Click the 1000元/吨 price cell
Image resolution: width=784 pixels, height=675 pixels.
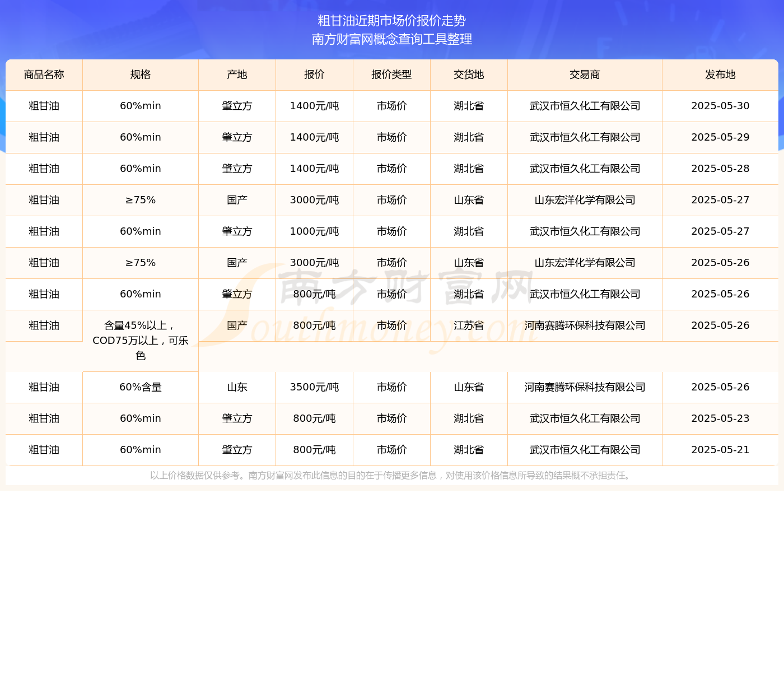click(x=315, y=231)
